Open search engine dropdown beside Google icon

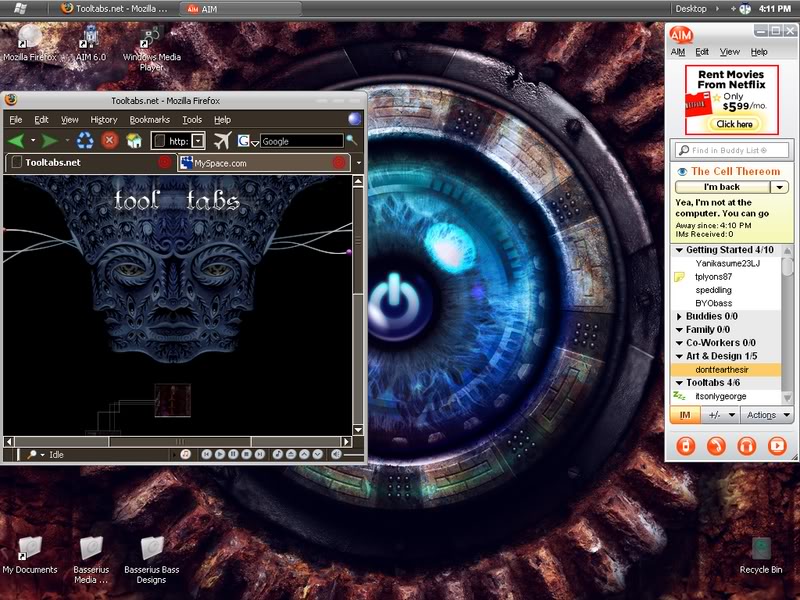point(255,144)
